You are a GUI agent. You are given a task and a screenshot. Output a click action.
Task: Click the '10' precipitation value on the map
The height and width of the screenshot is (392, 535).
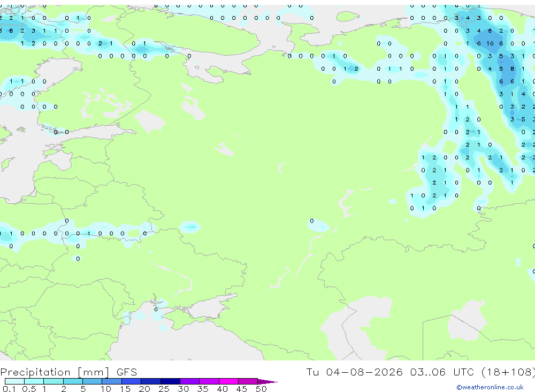[490, 43]
